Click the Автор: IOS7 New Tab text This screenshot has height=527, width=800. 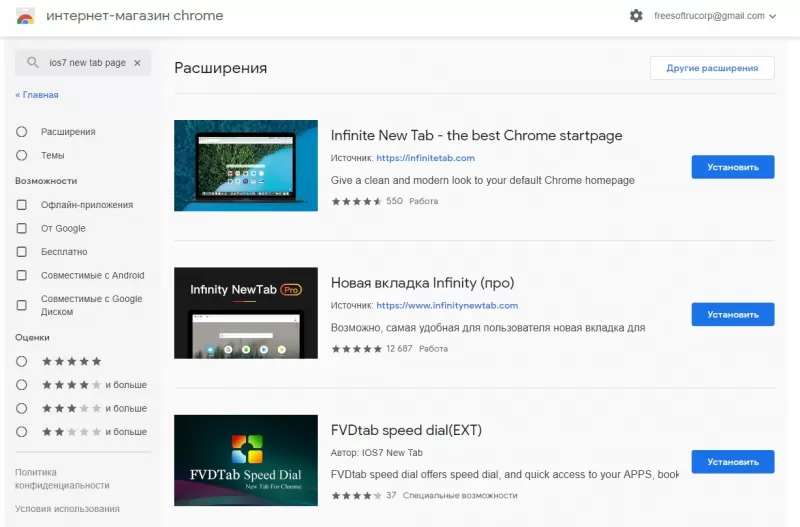pos(377,453)
